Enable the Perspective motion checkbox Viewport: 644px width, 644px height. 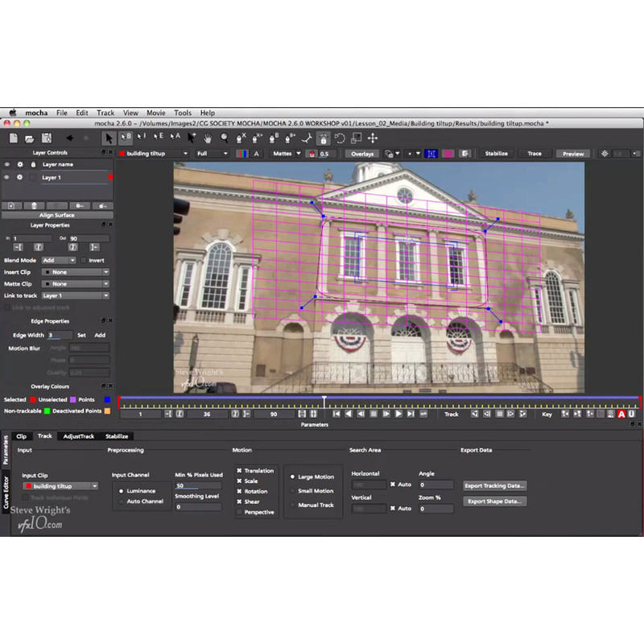pyautogui.click(x=239, y=512)
